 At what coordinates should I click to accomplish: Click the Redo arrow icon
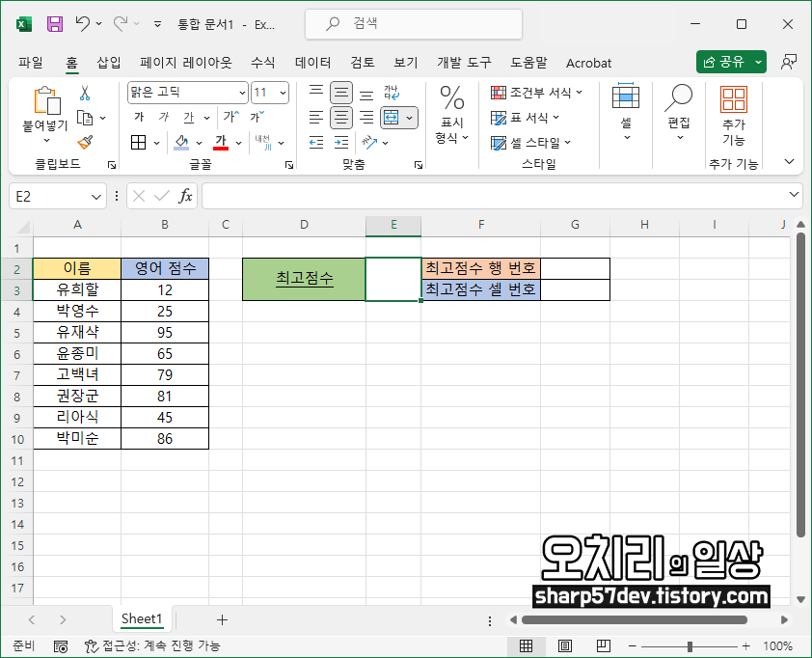click(x=121, y=23)
